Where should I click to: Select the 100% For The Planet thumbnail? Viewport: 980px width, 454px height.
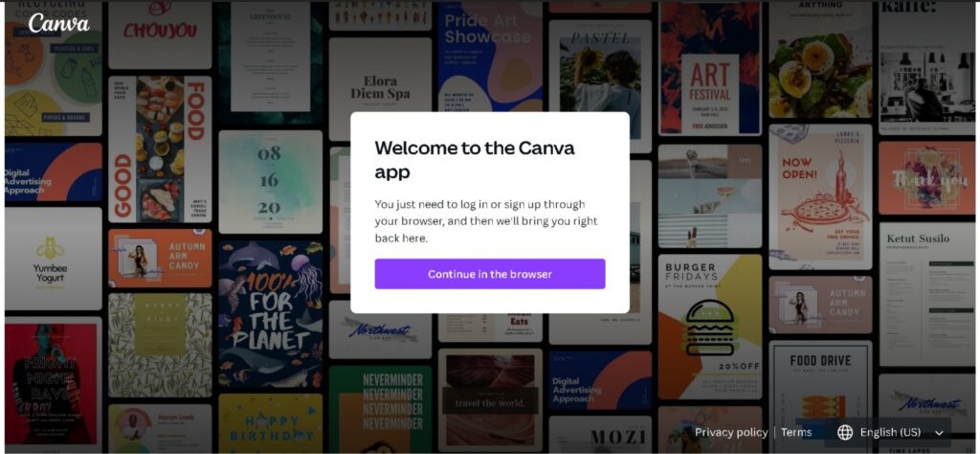(271, 314)
